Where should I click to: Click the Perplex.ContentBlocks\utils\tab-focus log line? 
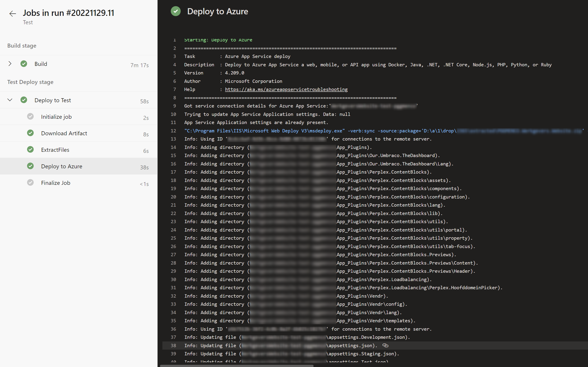[x=330, y=246]
